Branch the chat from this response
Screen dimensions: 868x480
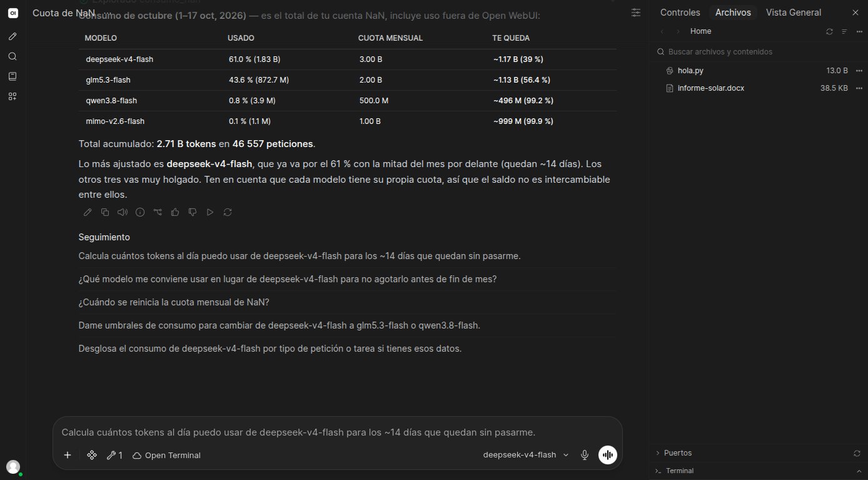pyautogui.click(x=158, y=212)
